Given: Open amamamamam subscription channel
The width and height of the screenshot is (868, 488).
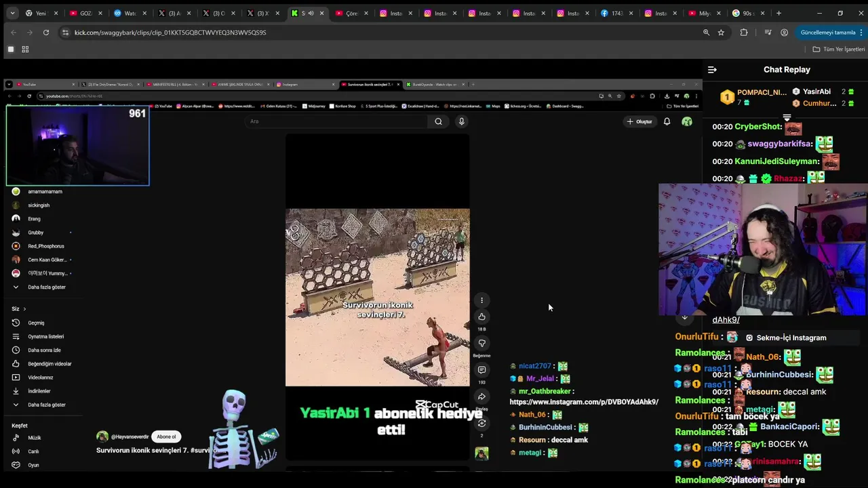Looking at the screenshot, I should (45, 192).
